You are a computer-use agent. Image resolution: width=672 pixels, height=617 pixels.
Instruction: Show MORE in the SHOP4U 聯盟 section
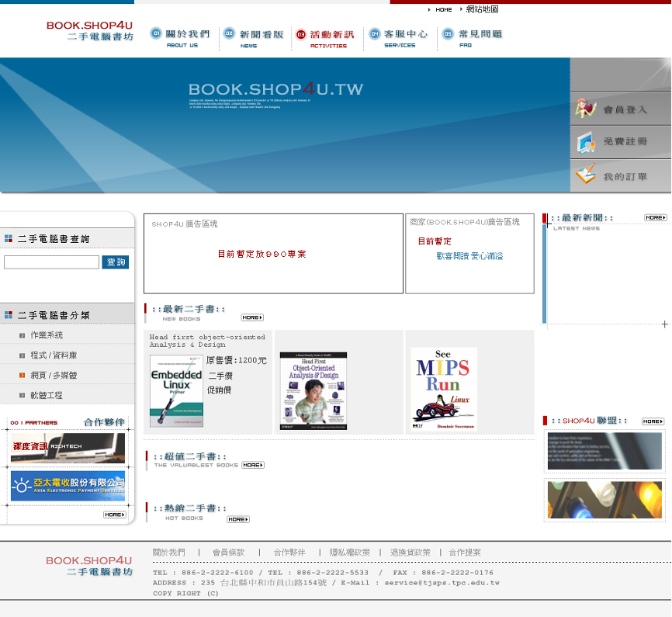click(653, 421)
